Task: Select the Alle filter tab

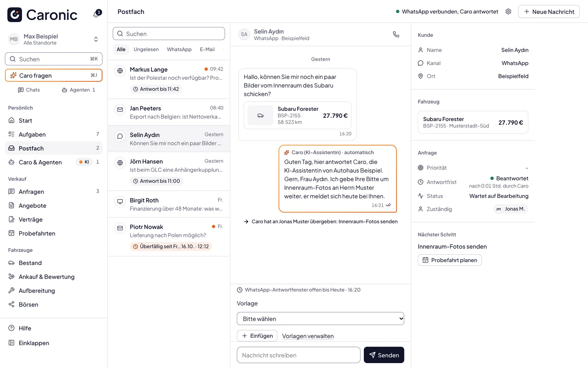Action: [121, 49]
